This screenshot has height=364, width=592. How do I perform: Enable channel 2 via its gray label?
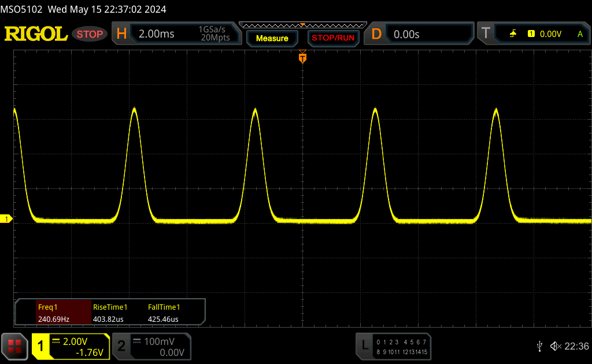click(x=121, y=346)
